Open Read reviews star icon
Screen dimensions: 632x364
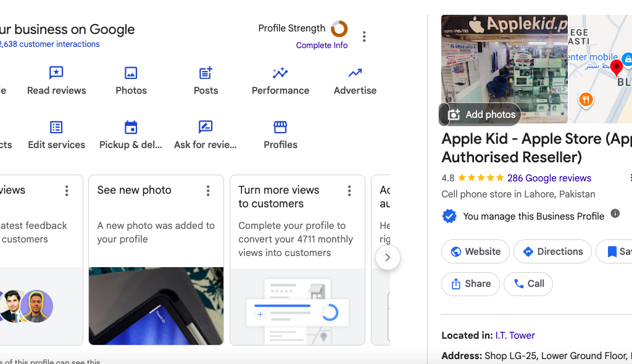click(x=56, y=73)
